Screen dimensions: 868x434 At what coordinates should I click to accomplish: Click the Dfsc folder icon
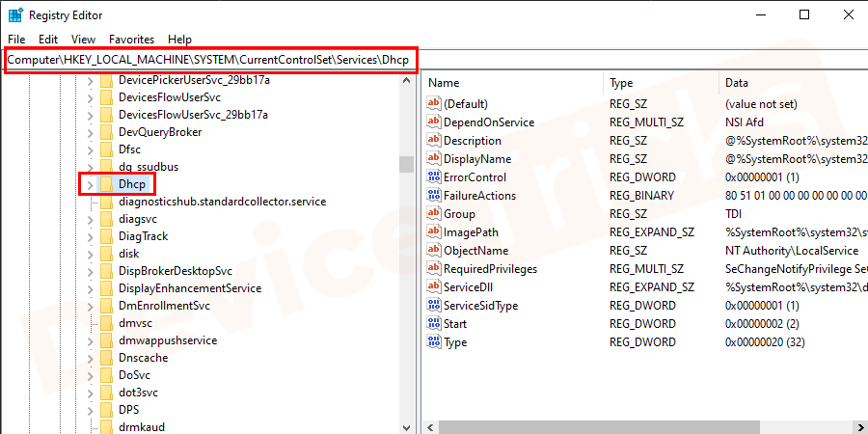click(x=106, y=149)
